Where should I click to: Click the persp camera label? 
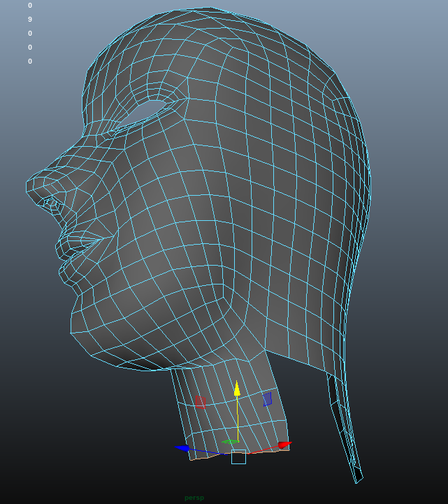194,498
